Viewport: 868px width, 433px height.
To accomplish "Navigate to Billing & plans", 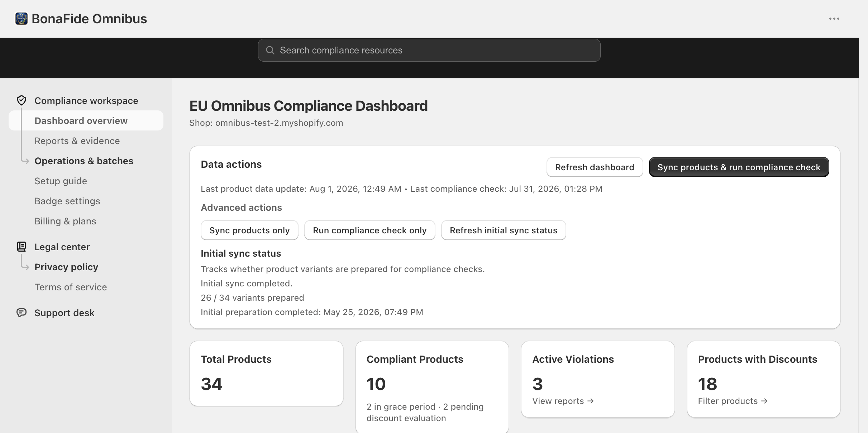I will click(x=65, y=221).
